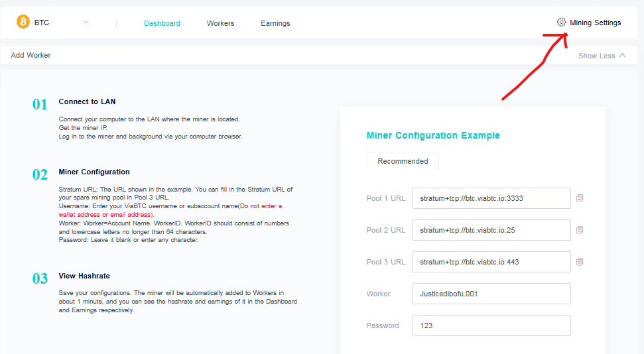Copy the Pool 2 URL
The width and height of the screenshot is (644, 354).
[x=580, y=230]
